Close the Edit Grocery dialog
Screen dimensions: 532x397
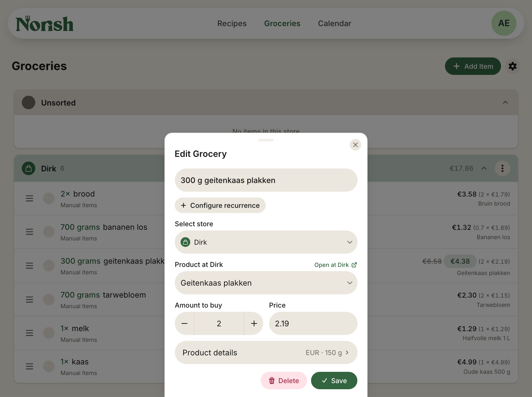355,145
